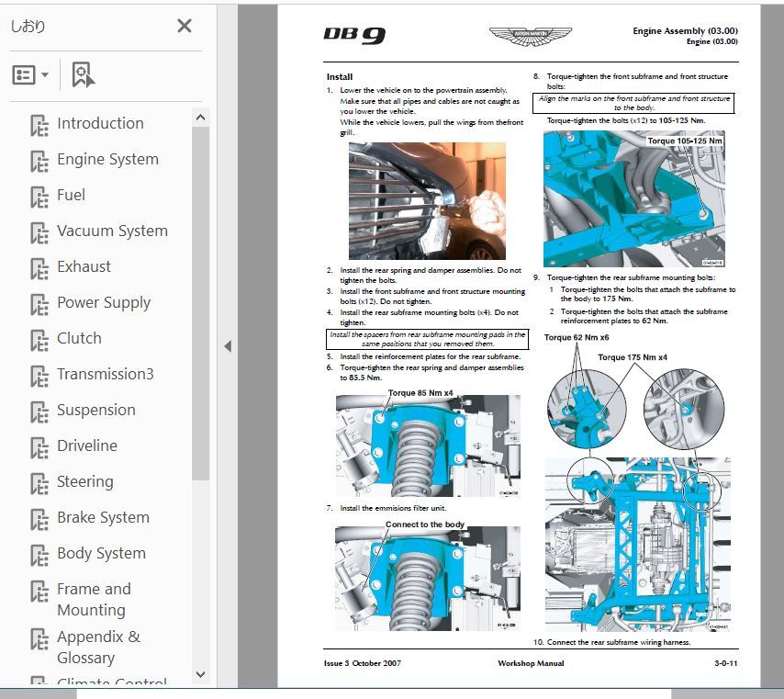Click the find current bookmark icon
Screen dimensions: 784x699
[x=83, y=75]
